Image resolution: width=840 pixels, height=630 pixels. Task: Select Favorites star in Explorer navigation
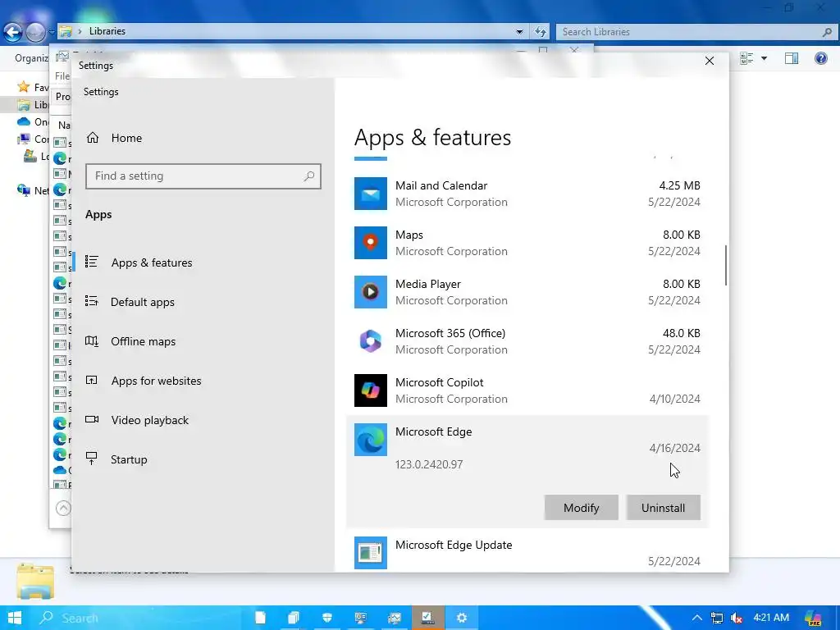pyautogui.click(x=24, y=87)
